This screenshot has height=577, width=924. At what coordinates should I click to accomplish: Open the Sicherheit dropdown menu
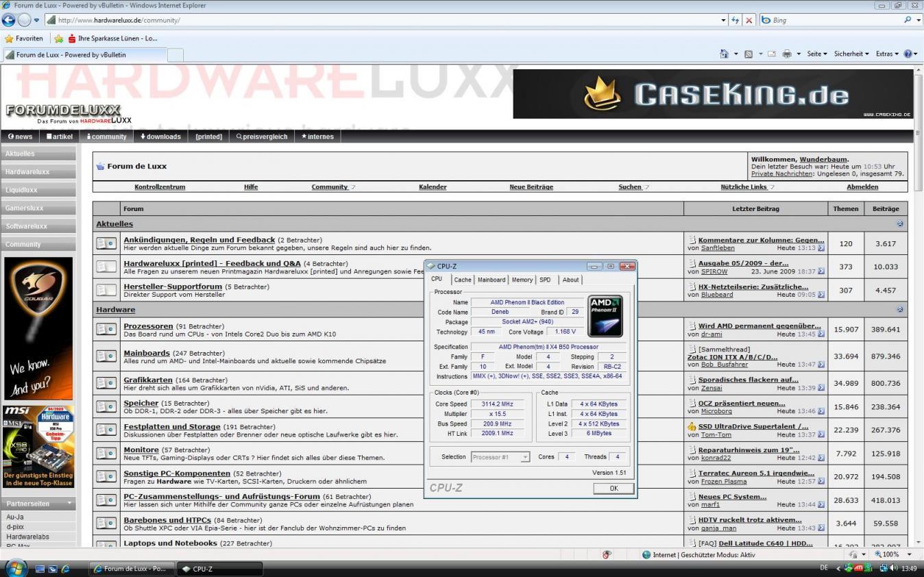tap(851, 53)
